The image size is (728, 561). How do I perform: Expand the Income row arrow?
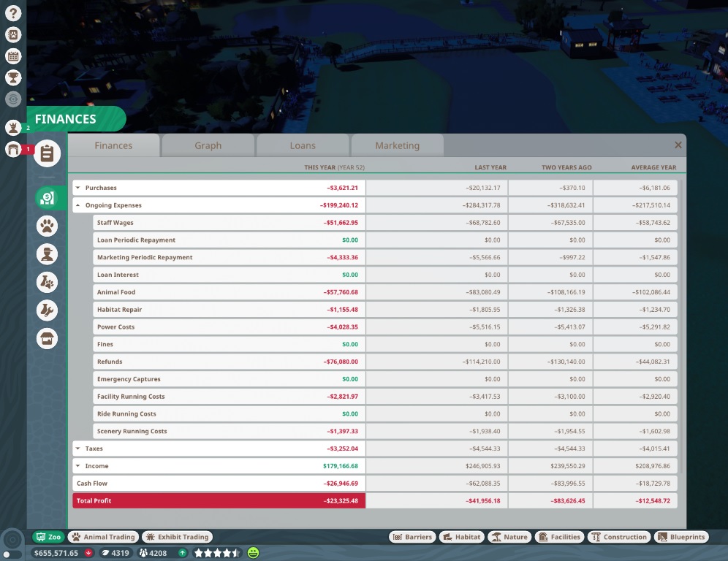(x=78, y=466)
